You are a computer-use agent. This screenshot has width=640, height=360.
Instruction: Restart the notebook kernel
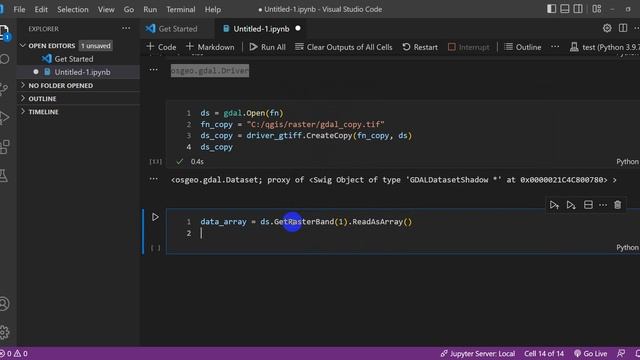[420, 47]
